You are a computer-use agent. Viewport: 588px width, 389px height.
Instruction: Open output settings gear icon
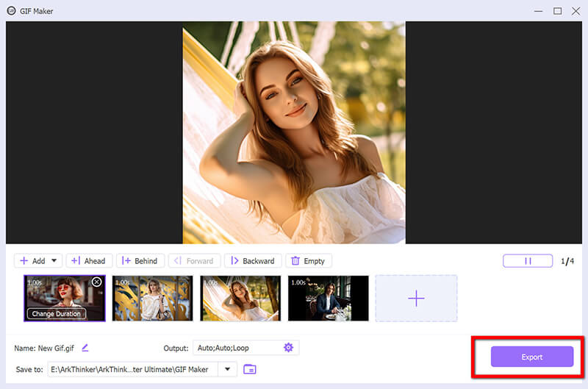(288, 347)
